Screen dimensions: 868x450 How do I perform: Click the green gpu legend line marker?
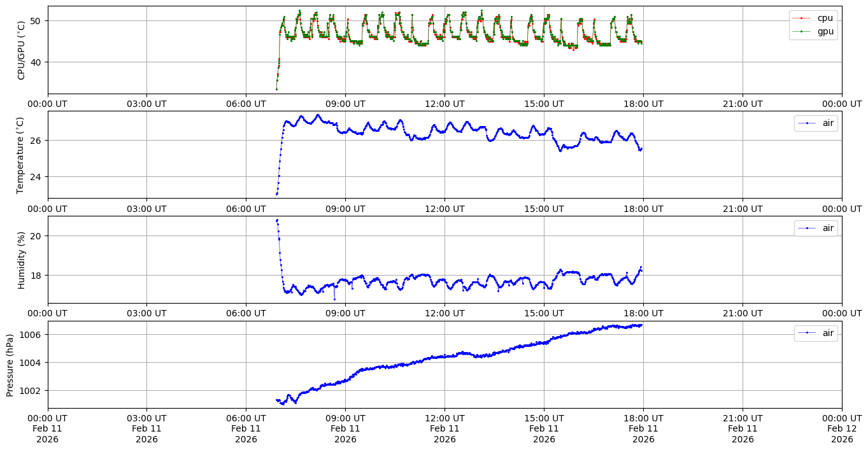[801, 31]
